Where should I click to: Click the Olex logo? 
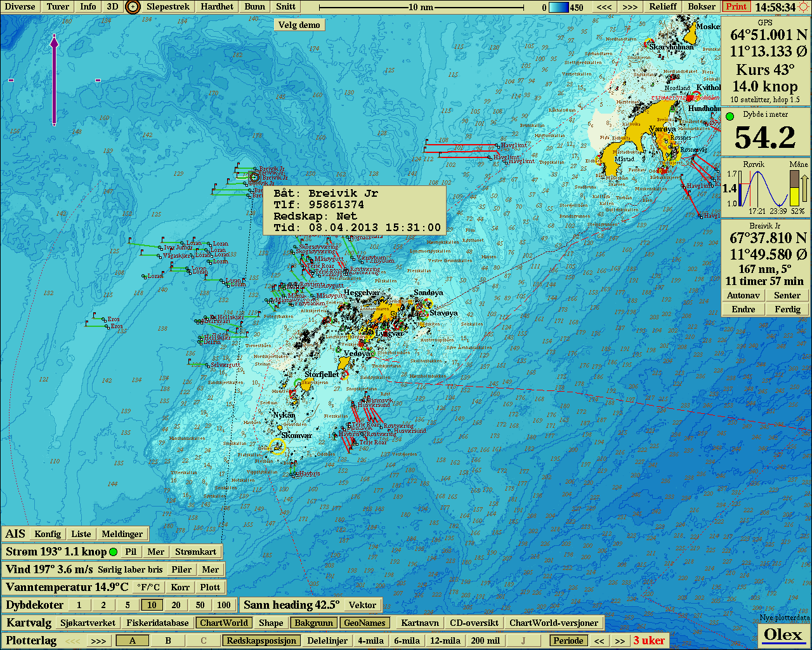(784, 635)
